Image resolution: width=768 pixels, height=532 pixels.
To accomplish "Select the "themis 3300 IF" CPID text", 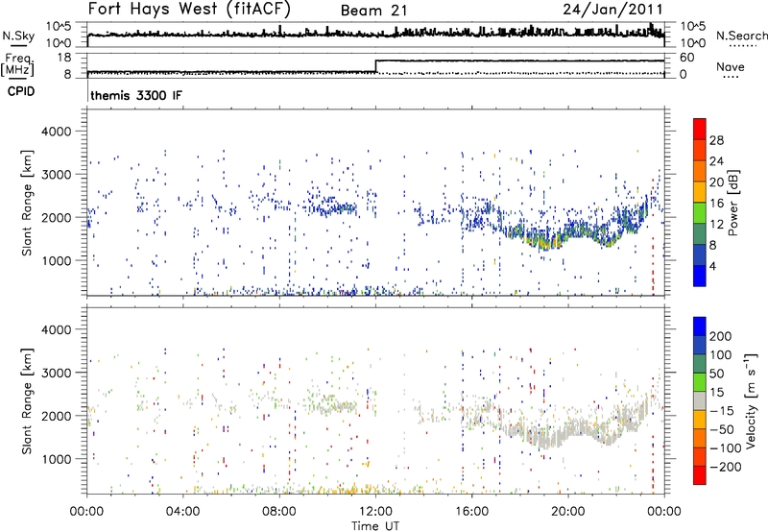I will [135, 95].
